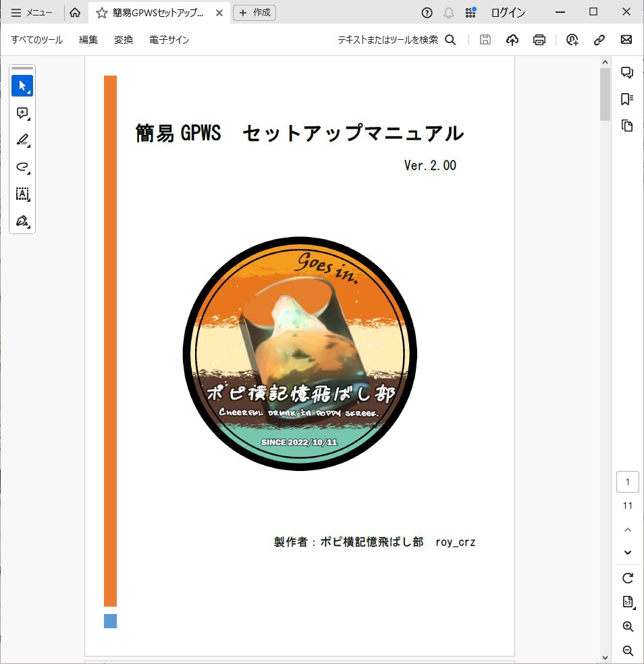Click the zoom in magnifier icon

(628, 626)
